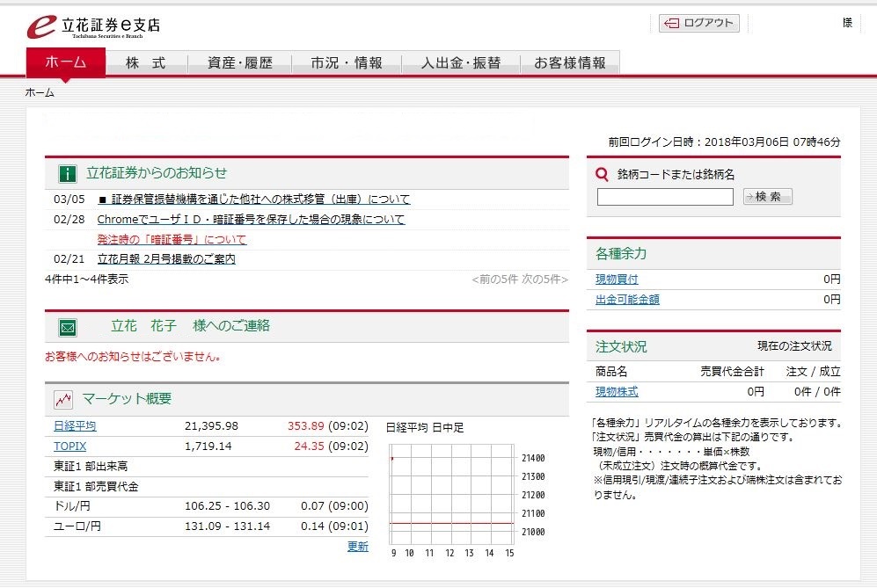The height and width of the screenshot is (588, 877).
Task: Click the TOPIX value 1,719.14
Action: (x=208, y=446)
